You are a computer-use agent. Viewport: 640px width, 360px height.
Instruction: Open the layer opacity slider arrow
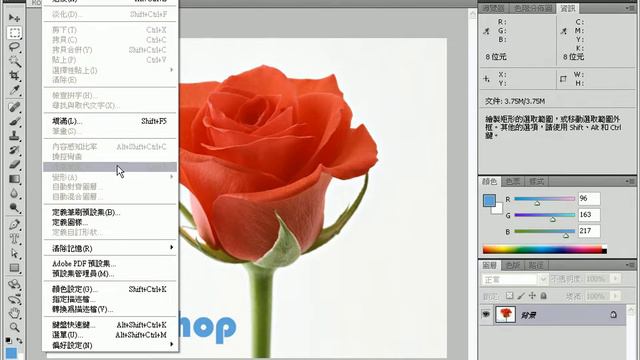click(x=616, y=279)
